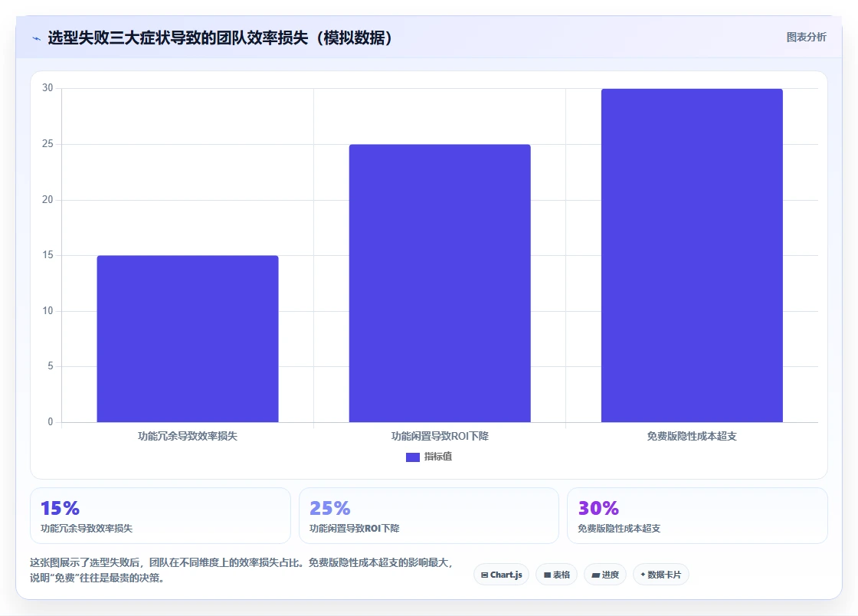Screen dimensions: 858x616
Task: Click the chart title 选型失败三大症状
Action: 221,38
